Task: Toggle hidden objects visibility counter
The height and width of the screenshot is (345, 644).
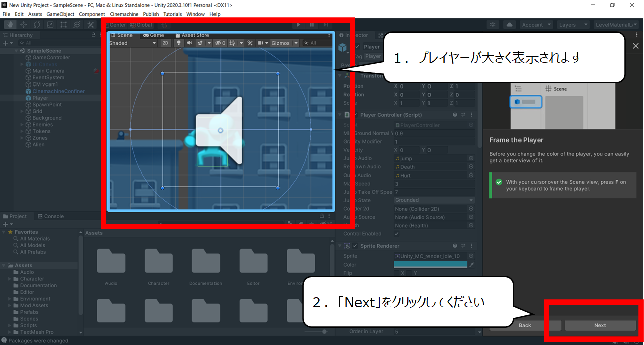Action: 220,43
